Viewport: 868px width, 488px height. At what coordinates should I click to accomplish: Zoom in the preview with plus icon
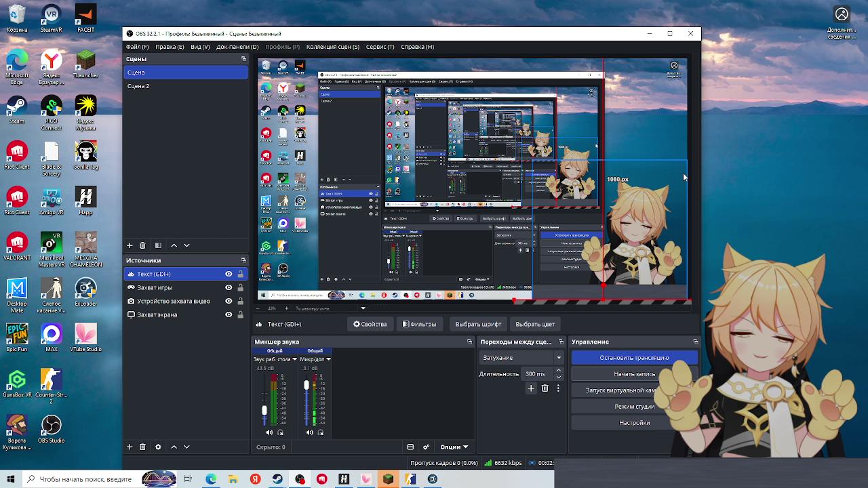(286, 308)
